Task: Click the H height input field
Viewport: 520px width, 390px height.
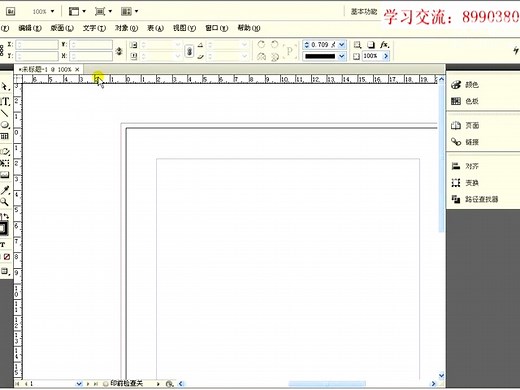Action: [x=91, y=56]
